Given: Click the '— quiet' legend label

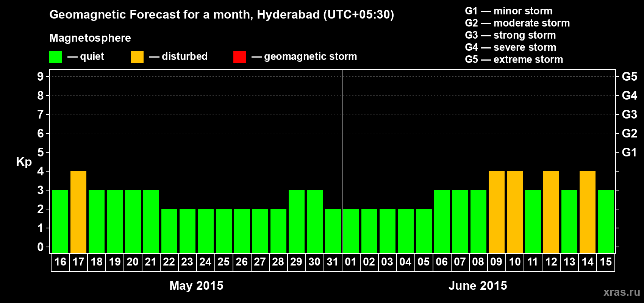Looking at the screenshot, I should coord(86,57).
